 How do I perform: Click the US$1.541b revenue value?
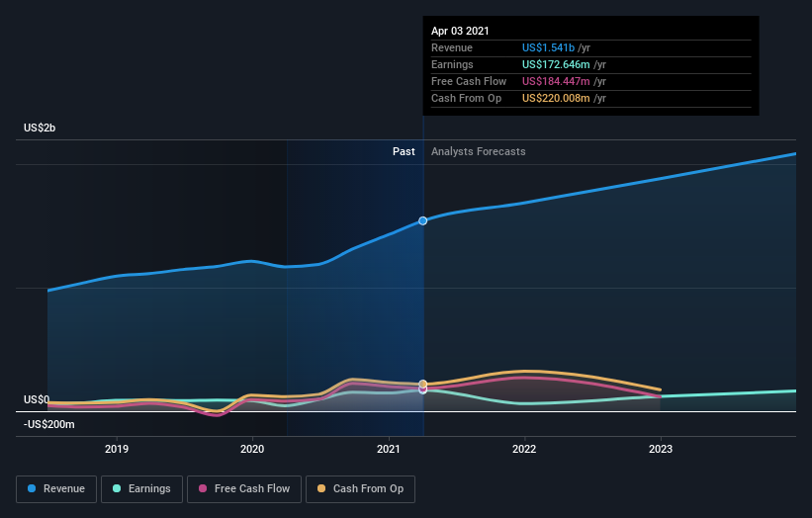pyautogui.click(x=548, y=47)
